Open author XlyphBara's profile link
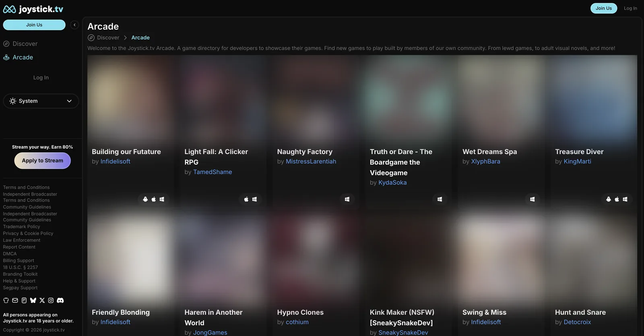The width and height of the screenshot is (644, 336). tap(486, 162)
